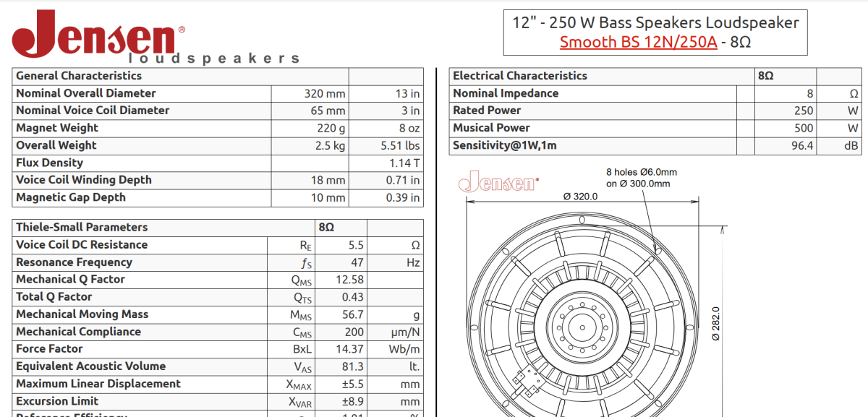Click the Flux Density value 1.14 T

[404, 163]
